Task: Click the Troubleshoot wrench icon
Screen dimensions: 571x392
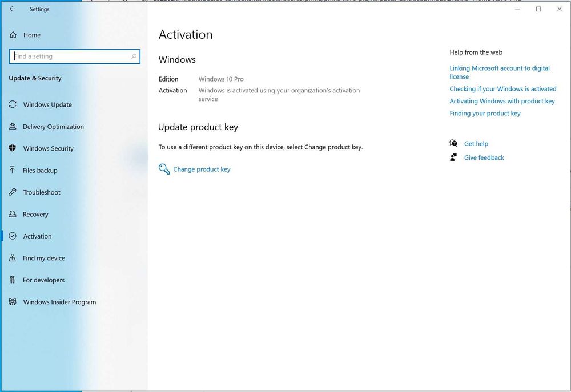Action: click(13, 192)
